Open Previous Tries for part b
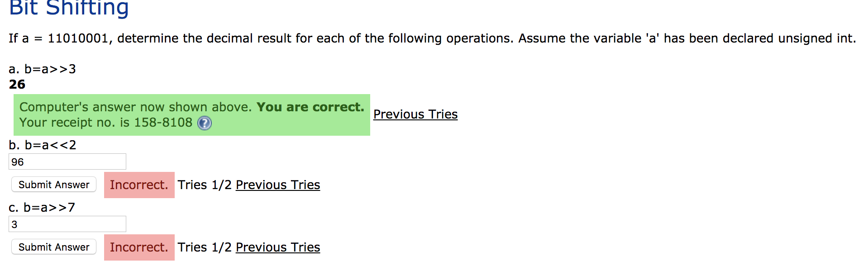Image resolution: width=868 pixels, height=266 pixels. [x=277, y=185]
